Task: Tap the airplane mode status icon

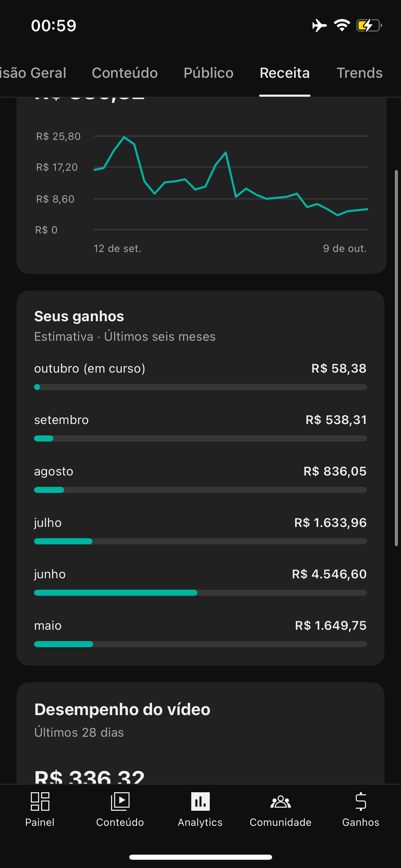Action: coord(319,26)
